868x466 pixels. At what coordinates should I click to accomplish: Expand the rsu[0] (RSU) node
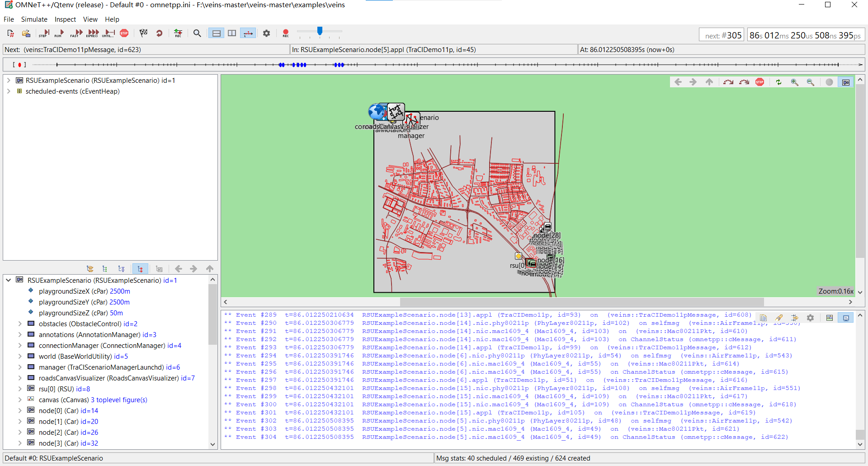(x=20, y=389)
